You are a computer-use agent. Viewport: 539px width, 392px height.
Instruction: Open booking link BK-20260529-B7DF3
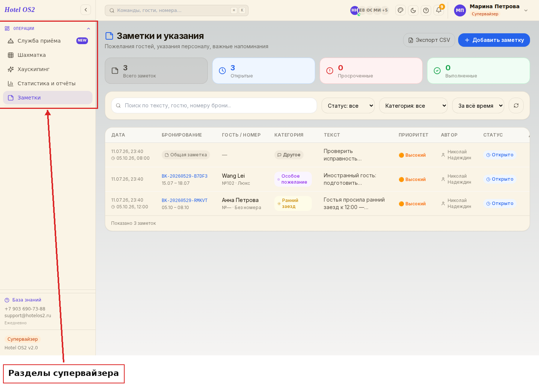(185, 176)
